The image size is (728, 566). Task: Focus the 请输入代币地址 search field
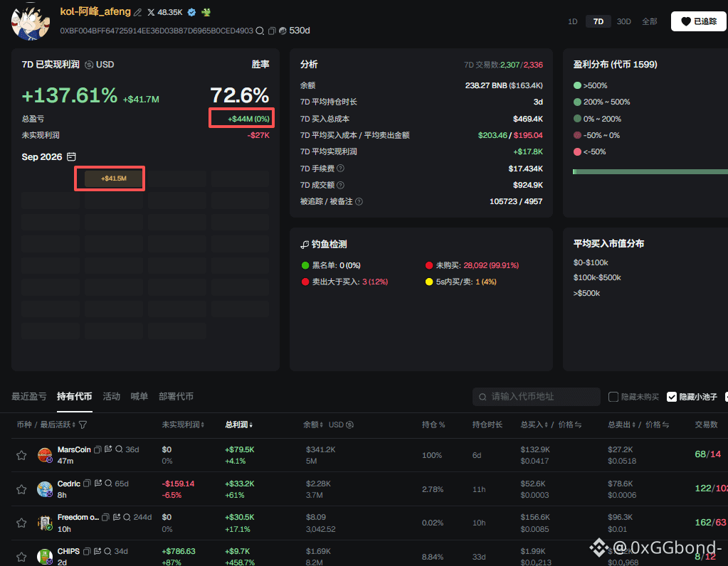[x=537, y=397]
